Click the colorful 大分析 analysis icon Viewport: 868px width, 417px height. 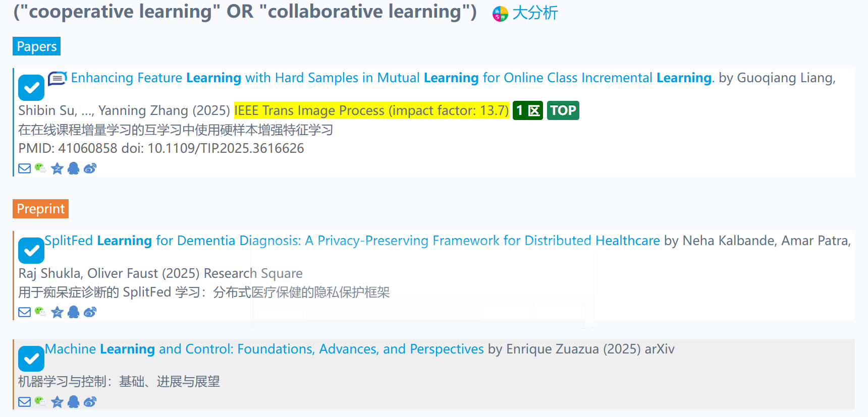(500, 14)
